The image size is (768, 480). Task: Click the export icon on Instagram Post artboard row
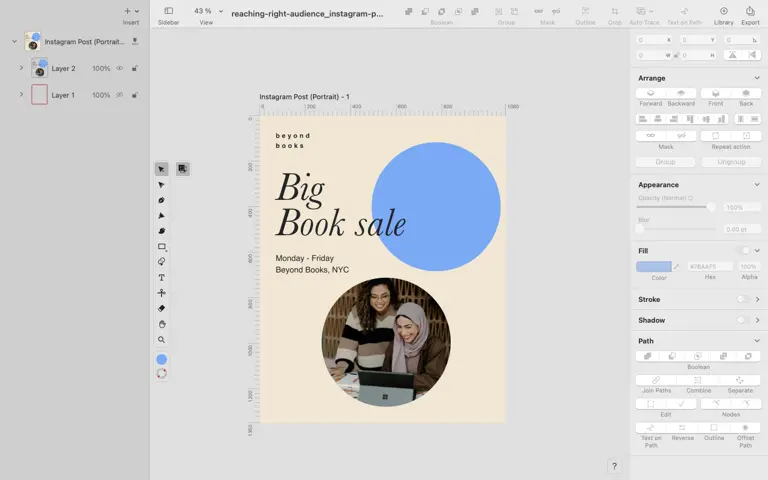[x=135, y=42]
